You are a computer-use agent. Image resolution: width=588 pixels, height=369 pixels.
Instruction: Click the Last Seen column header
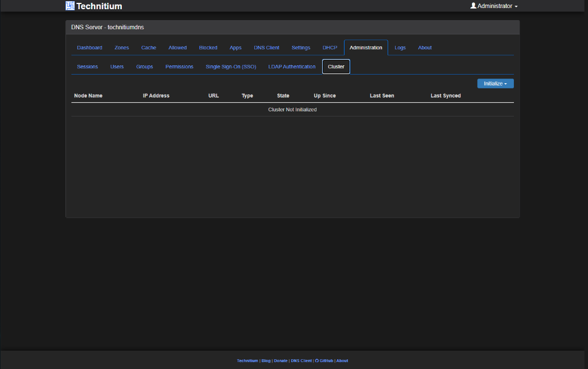pos(382,96)
